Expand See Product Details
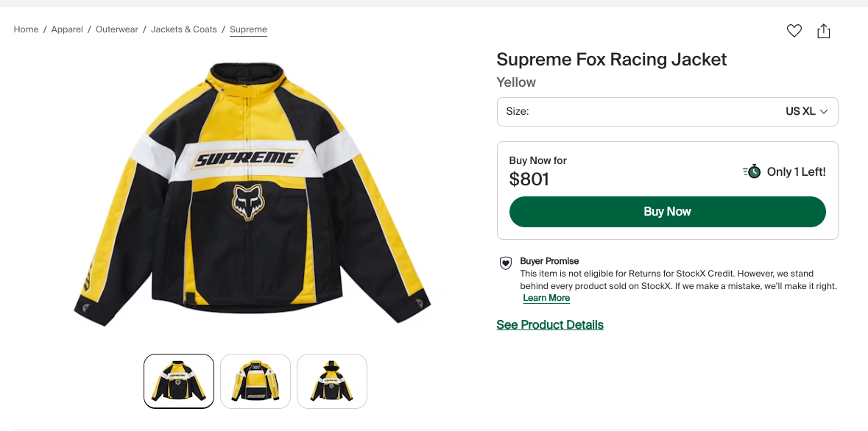Viewport: 868px width, 431px height. coord(549,324)
